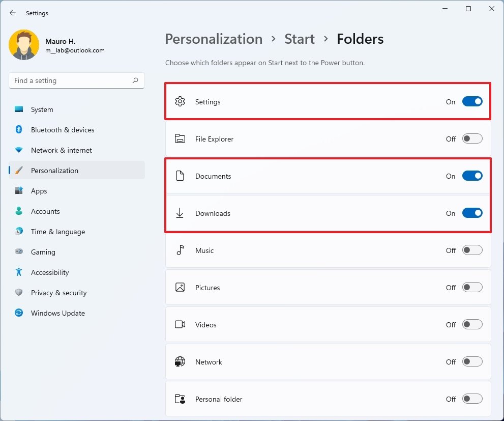Viewport: 504px width, 421px height.
Task: Open Bluetooth & devices via its icon
Action: [18, 130]
